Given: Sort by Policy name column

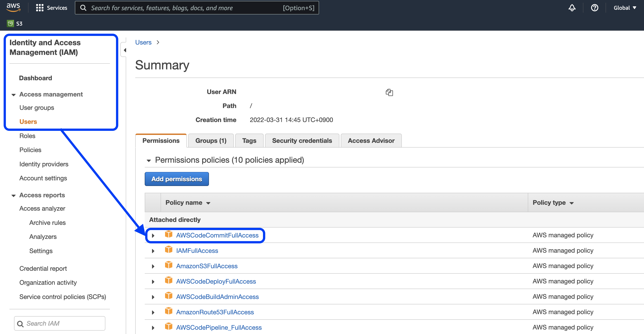Looking at the screenshot, I should tap(188, 203).
